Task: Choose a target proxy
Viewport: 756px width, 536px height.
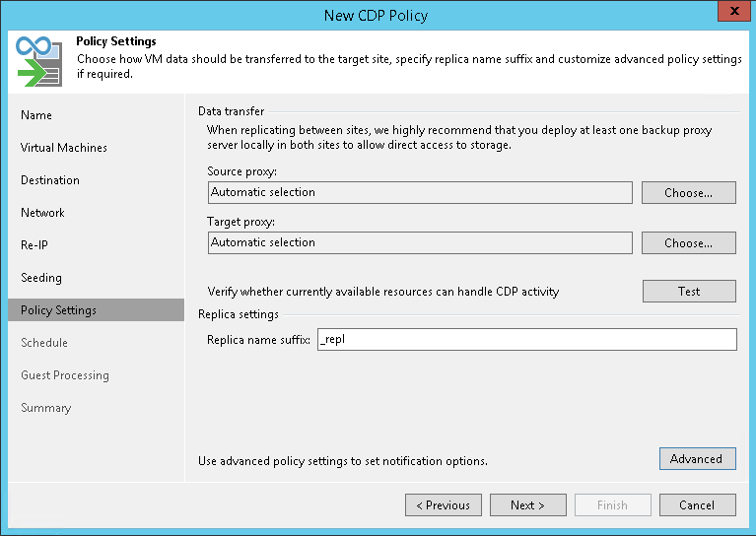Action: pyautogui.click(x=688, y=243)
